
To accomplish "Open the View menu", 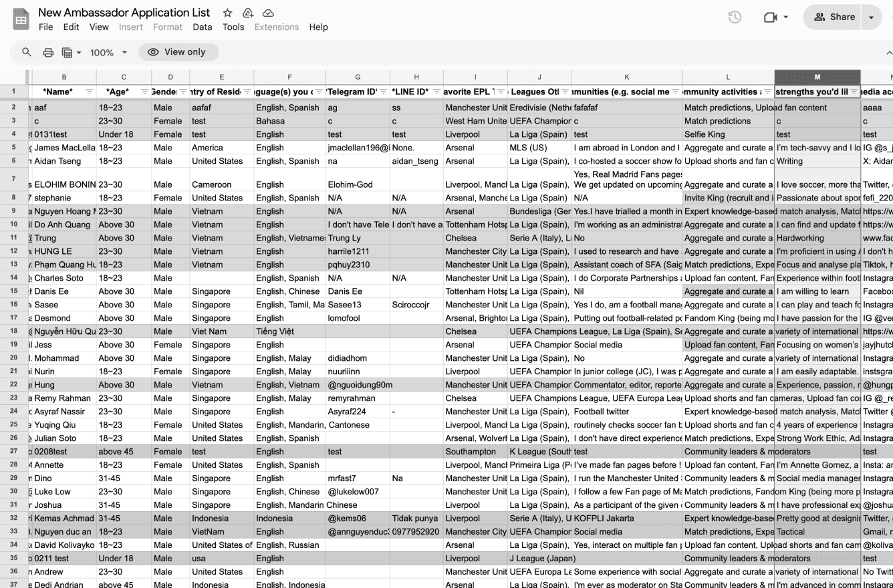I will pos(99,27).
